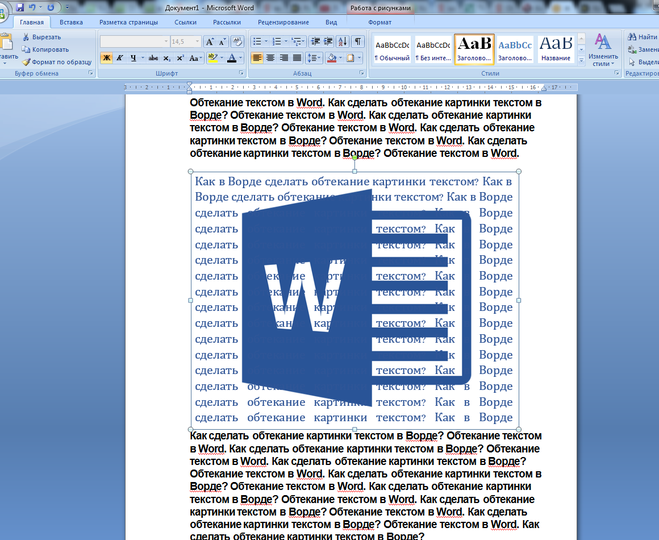This screenshot has height=540, width=659.
Task: Open the Вид tab
Action: coord(331,22)
